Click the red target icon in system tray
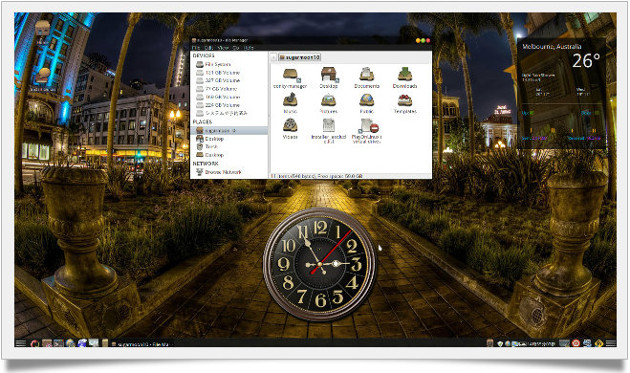 575,343
